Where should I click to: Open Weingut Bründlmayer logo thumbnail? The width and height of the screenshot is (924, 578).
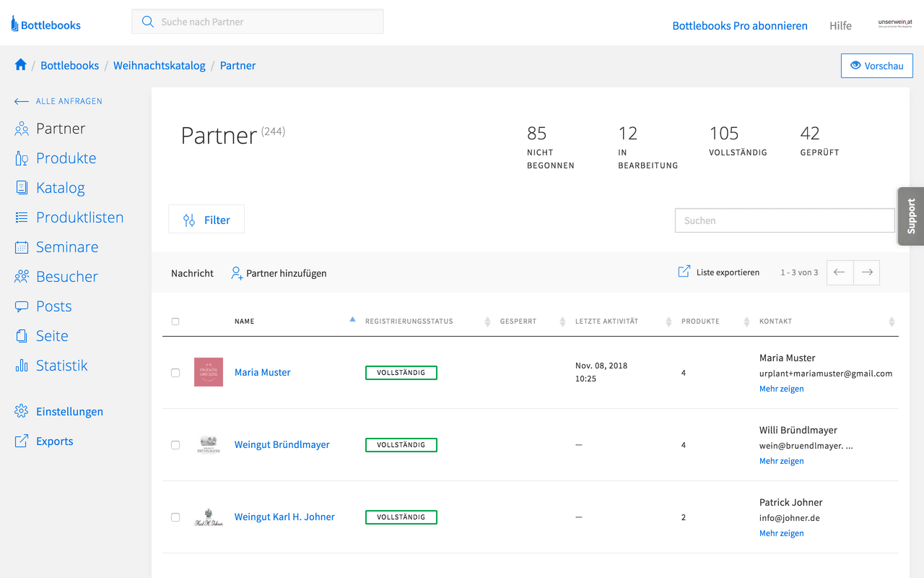tap(209, 444)
